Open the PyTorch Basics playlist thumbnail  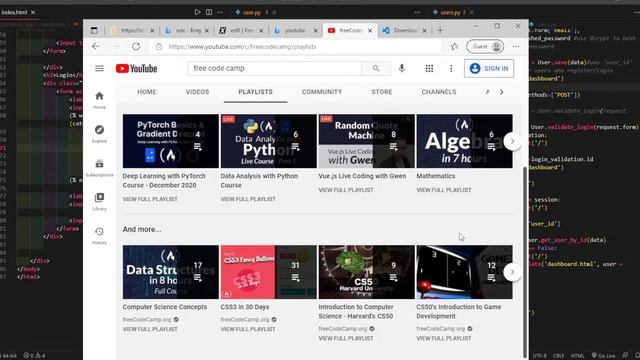click(171, 141)
